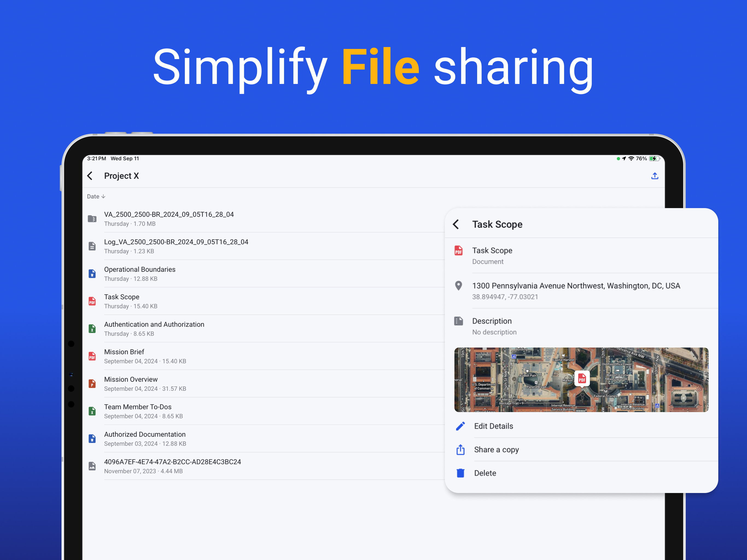Open Operational Boundaries Word document icon
This screenshot has height=560, width=747.
point(92,274)
